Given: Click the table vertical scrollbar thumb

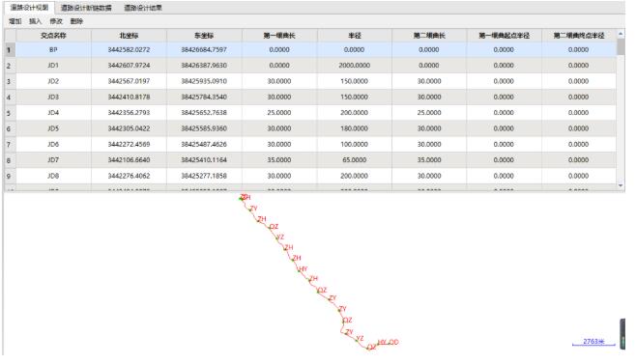Looking at the screenshot, I should point(621,46).
